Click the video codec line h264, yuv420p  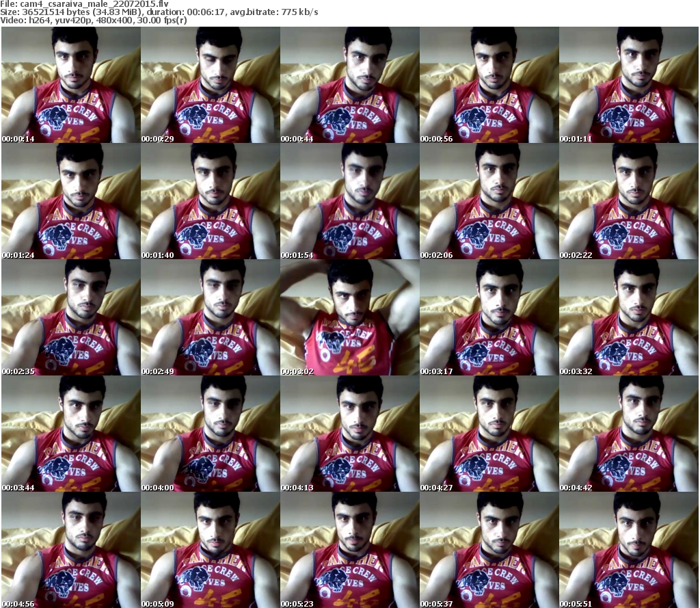point(93,21)
